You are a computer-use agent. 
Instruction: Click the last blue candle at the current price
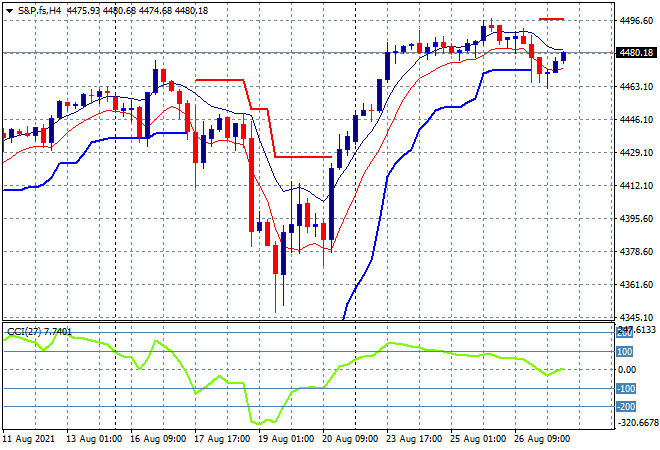coord(564,56)
